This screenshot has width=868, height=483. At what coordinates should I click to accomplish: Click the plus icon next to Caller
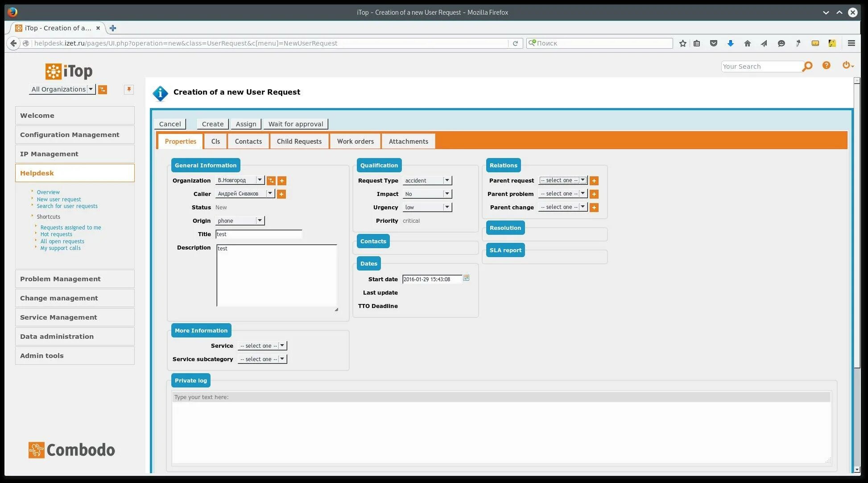click(281, 194)
